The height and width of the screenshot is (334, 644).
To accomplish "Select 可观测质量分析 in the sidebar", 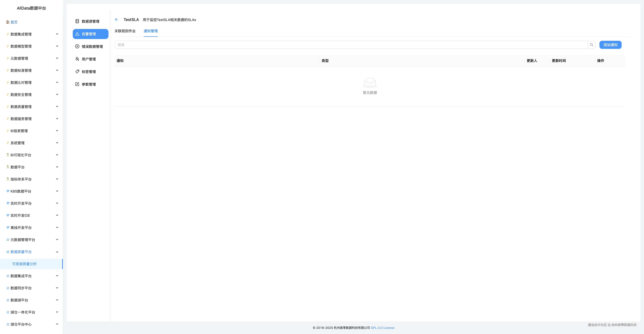I will point(24,264).
